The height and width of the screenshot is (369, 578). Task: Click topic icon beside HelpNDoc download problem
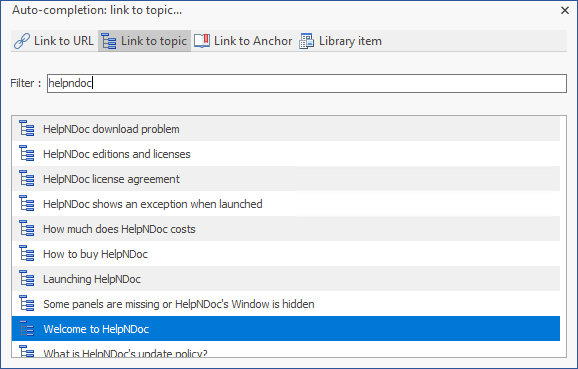pyautogui.click(x=27, y=129)
